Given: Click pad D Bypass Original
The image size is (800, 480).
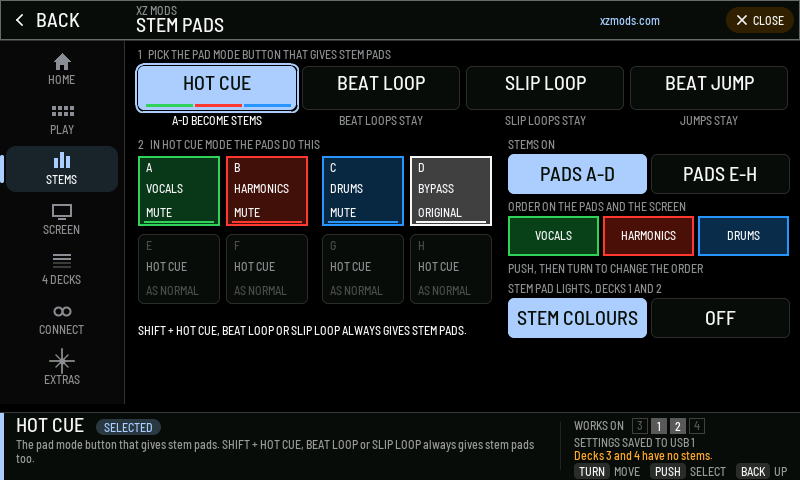Looking at the screenshot, I should [451, 191].
